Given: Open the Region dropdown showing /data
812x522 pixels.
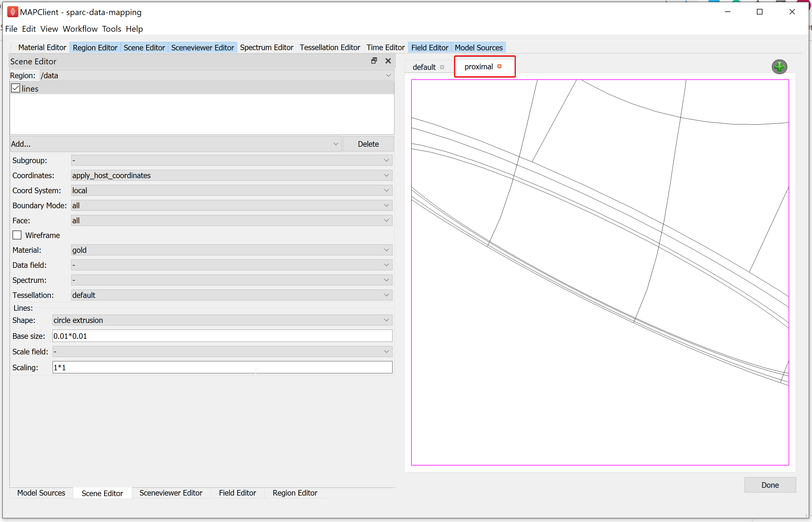Looking at the screenshot, I should tap(217, 75).
